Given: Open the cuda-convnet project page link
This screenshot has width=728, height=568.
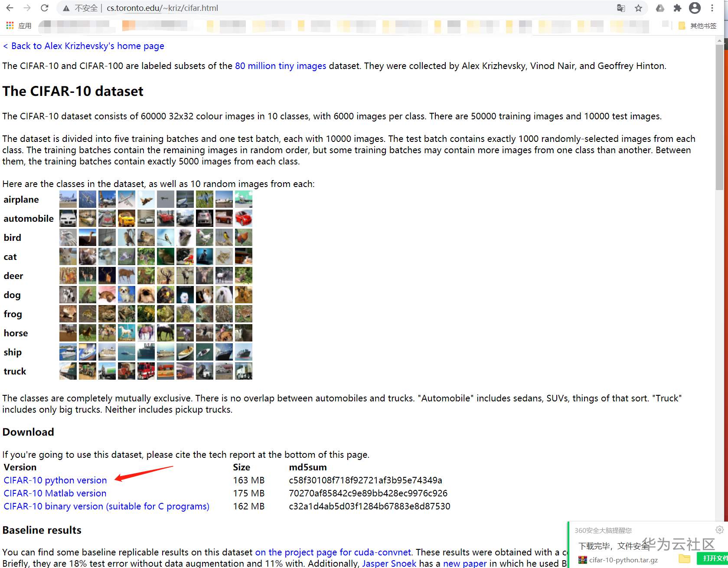Looking at the screenshot, I should coord(333,552).
